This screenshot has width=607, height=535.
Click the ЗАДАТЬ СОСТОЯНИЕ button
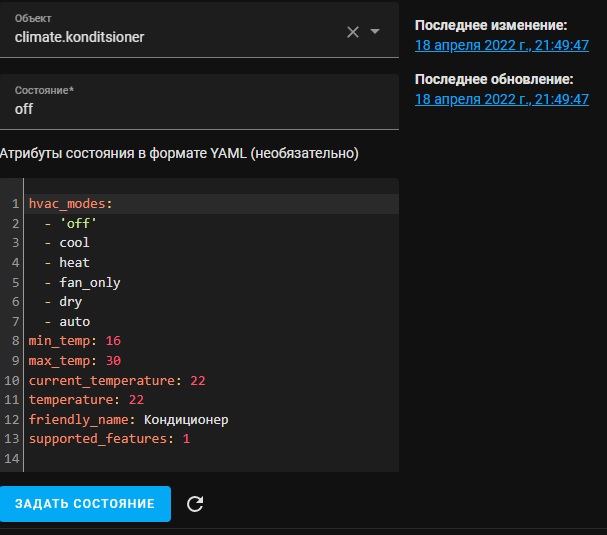click(85, 504)
